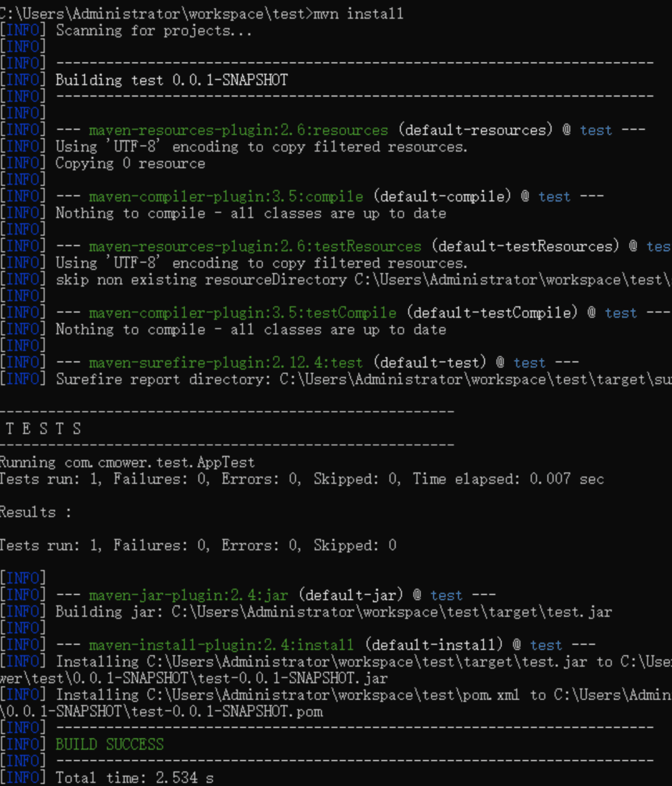Click 'maven-jar-plugin:2.4:jar' text
This screenshot has height=786, width=672.
[189, 595]
